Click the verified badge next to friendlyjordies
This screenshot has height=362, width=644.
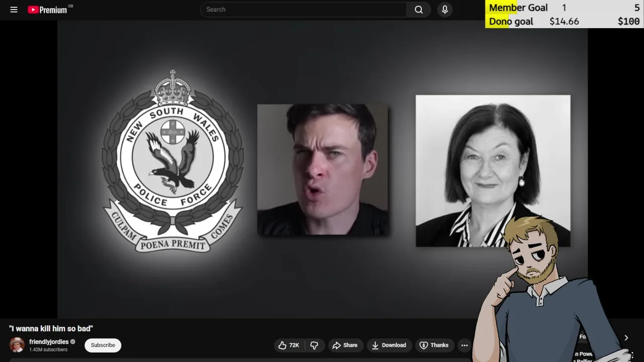[x=73, y=342]
